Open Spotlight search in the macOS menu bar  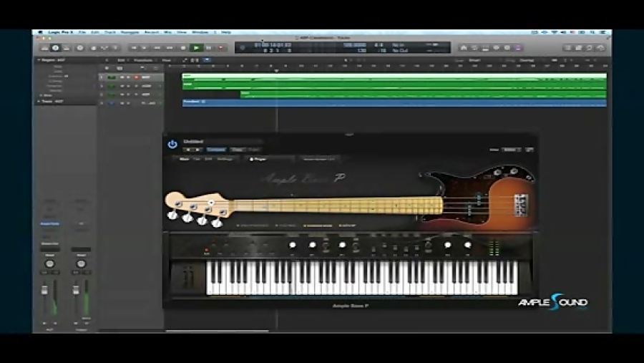[x=592, y=32]
